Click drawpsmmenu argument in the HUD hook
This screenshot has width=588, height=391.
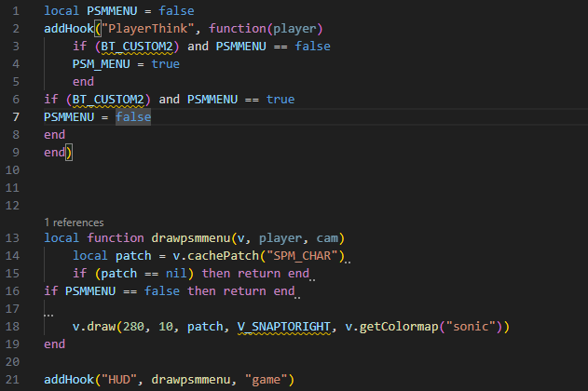190,380
